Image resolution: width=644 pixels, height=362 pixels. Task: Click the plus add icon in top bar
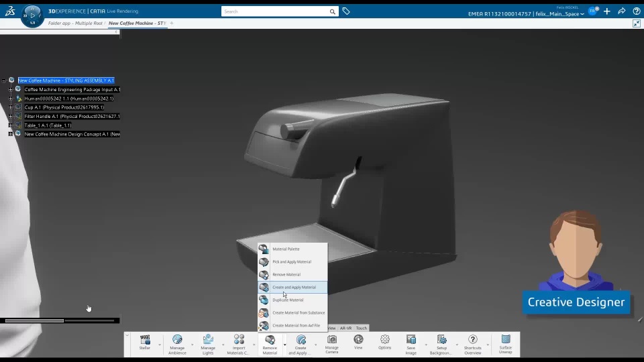607,11
